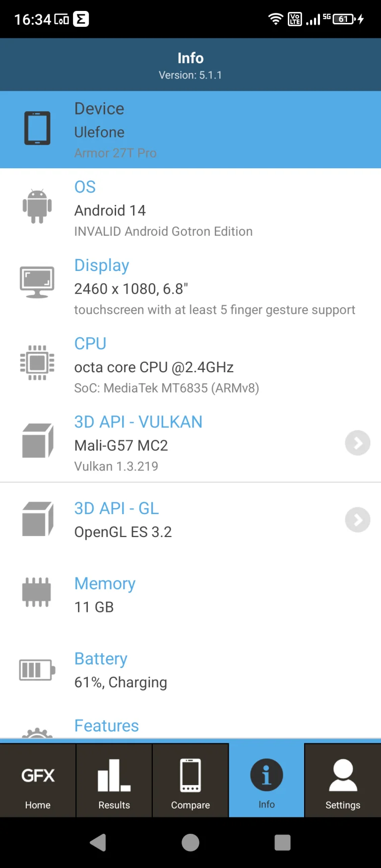Switch to the Compare tab
This screenshot has height=868, width=381.
[190, 780]
